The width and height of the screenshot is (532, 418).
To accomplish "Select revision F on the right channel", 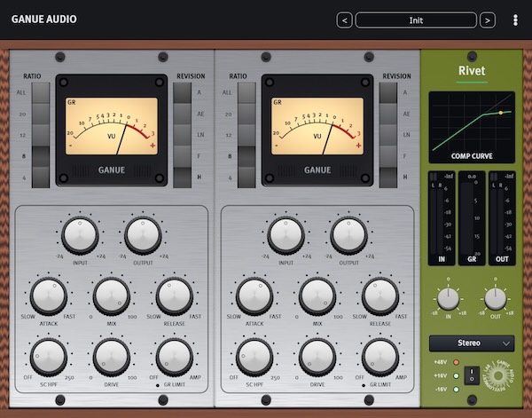I will (x=388, y=156).
